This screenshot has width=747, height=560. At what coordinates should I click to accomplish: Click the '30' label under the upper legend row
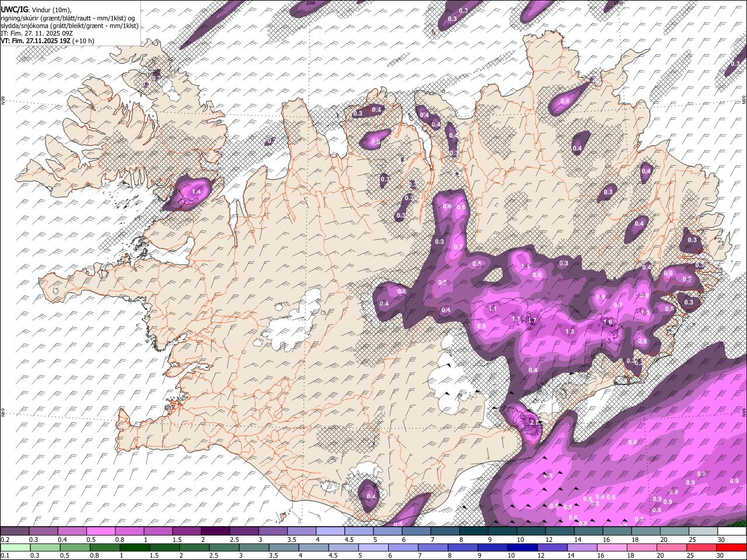(721, 540)
